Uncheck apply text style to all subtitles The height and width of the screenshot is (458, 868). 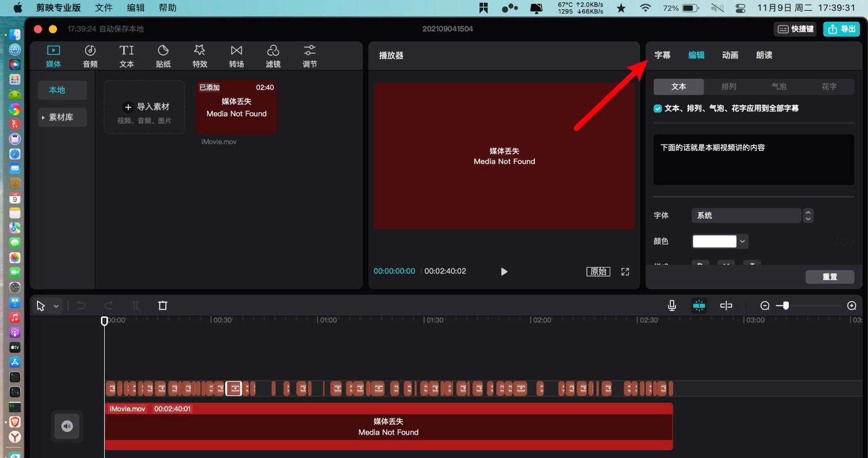tap(658, 109)
